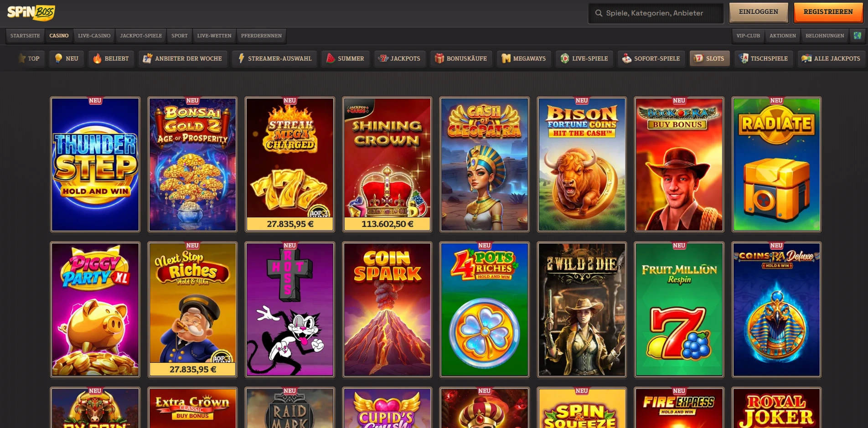Click the Anbieter der Woche icon
This screenshot has height=428, width=868.
pyautogui.click(x=147, y=58)
